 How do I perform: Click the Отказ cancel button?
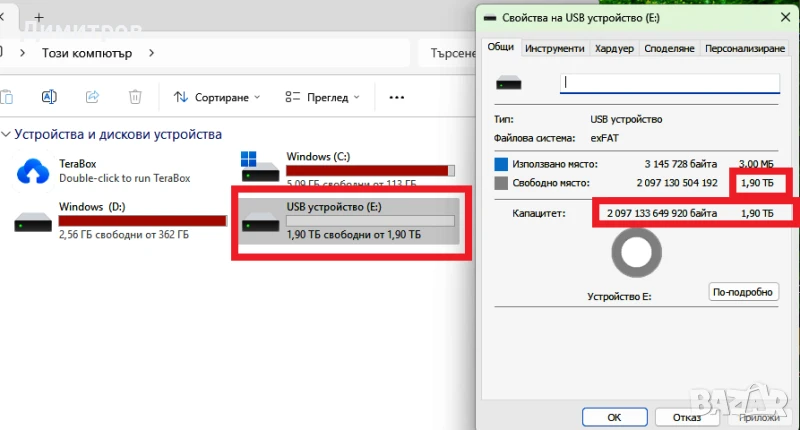(686, 416)
